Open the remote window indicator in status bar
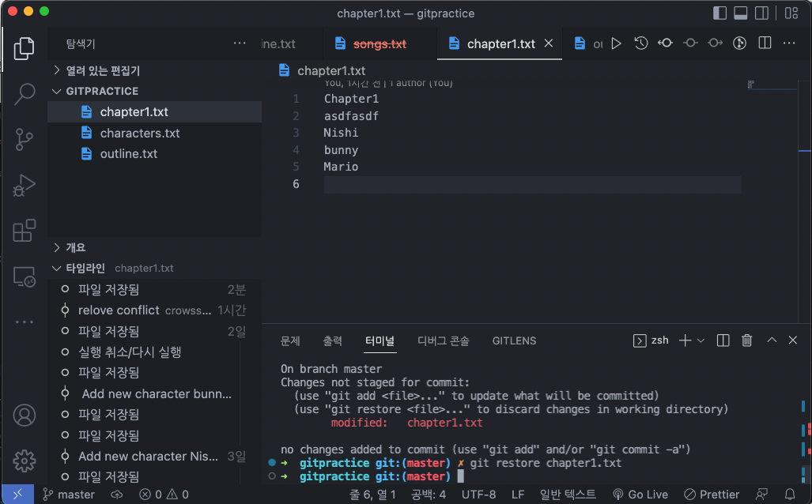The width and height of the screenshot is (812, 504). [17, 495]
